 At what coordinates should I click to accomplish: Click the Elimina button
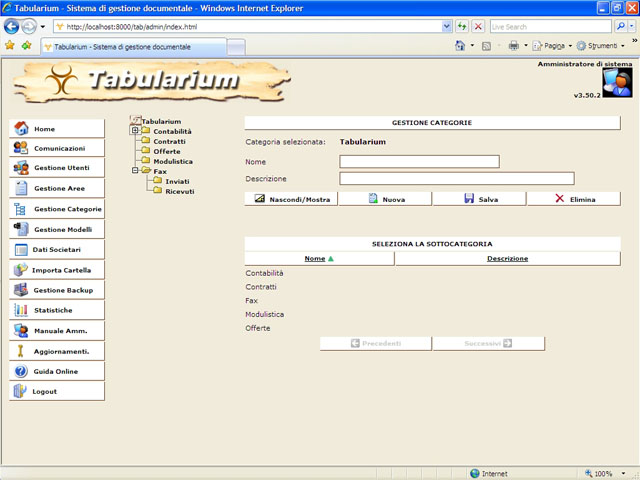574,199
